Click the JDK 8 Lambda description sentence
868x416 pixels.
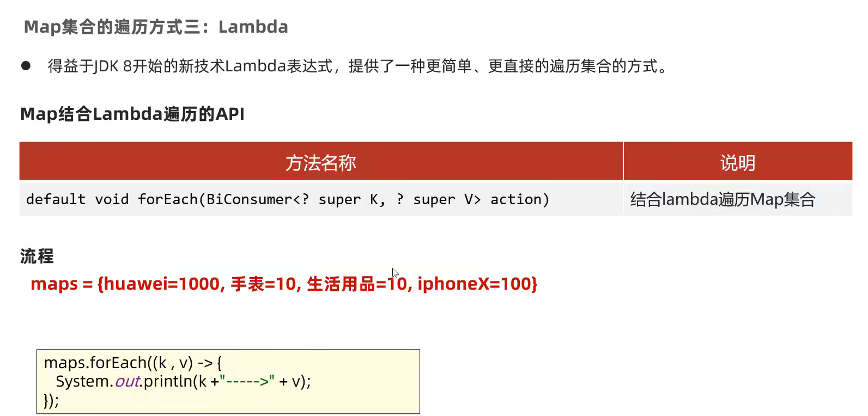(x=357, y=66)
